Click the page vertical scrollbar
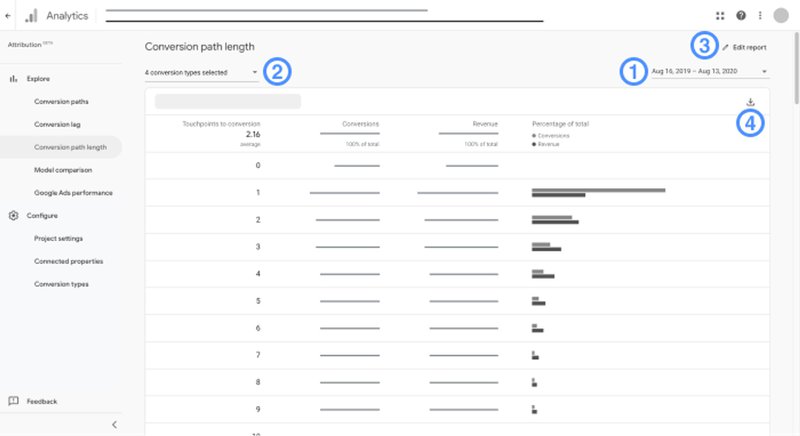 (796, 68)
